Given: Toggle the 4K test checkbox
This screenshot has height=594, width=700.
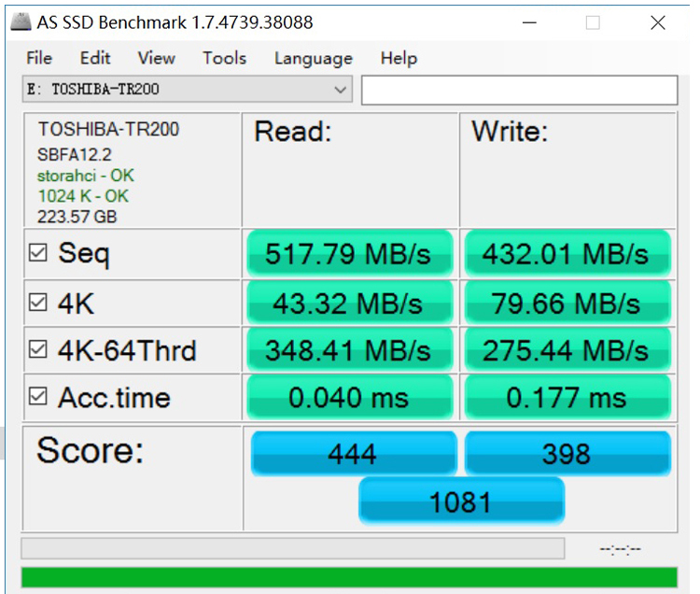Looking at the screenshot, I should [x=38, y=303].
